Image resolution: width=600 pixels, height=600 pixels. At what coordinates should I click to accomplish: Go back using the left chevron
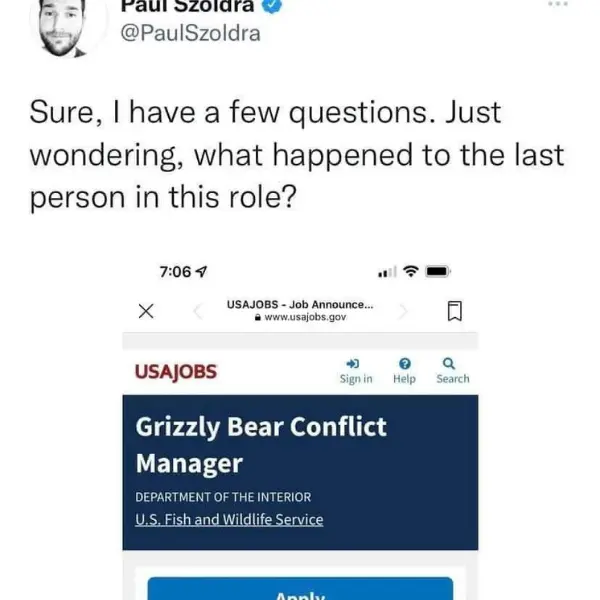pos(197,312)
